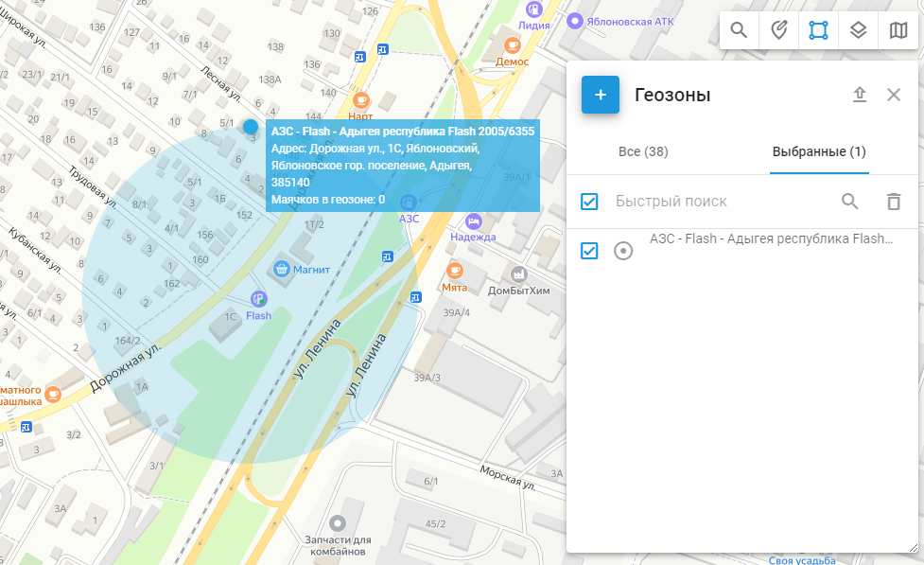Click the Мята cafe icon
Image resolution: width=924 pixels, height=565 pixels.
(454, 271)
